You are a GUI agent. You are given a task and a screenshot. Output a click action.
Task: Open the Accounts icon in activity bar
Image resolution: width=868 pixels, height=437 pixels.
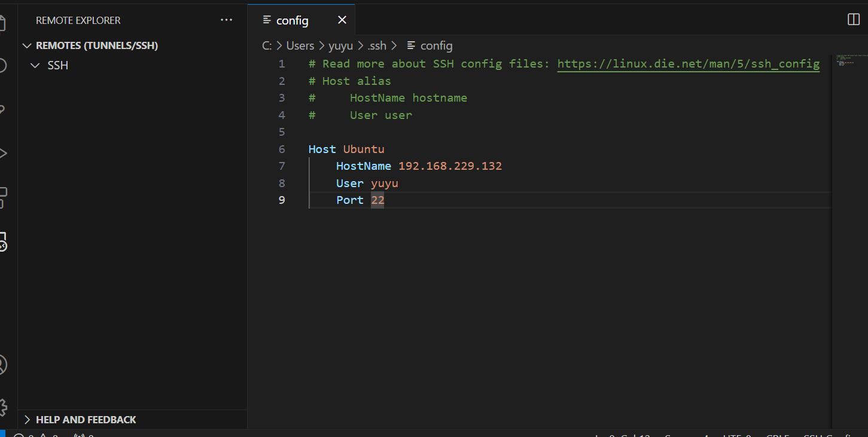[x=3, y=365]
